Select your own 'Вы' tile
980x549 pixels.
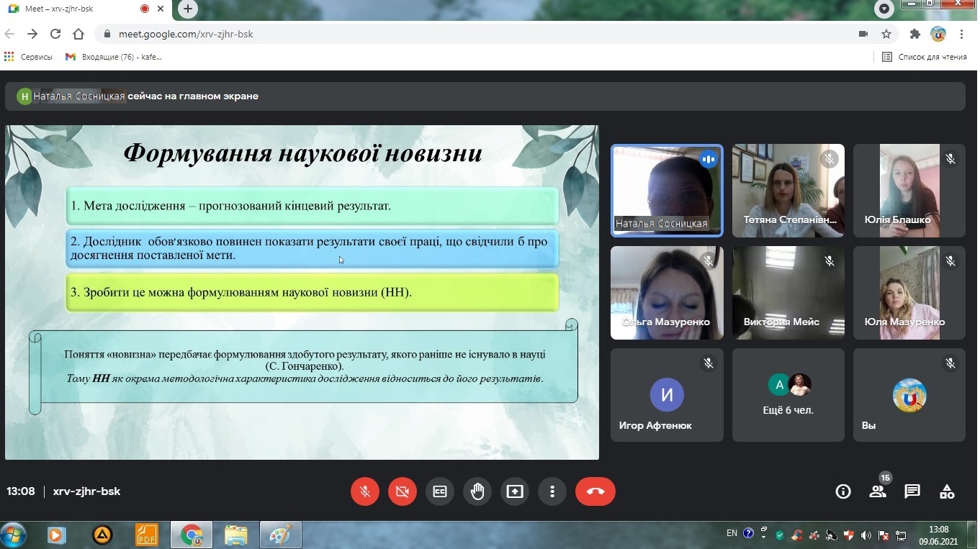(x=909, y=395)
